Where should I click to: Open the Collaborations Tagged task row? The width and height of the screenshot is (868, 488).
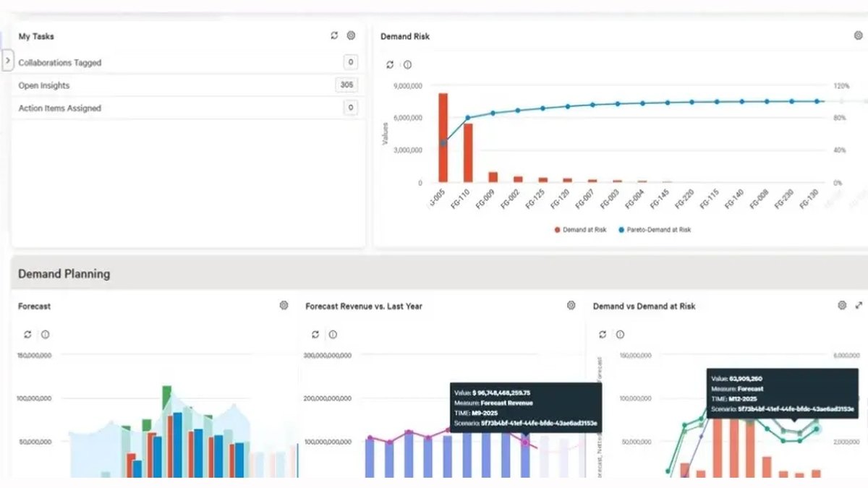pyautogui.click(x=188, y=63)
